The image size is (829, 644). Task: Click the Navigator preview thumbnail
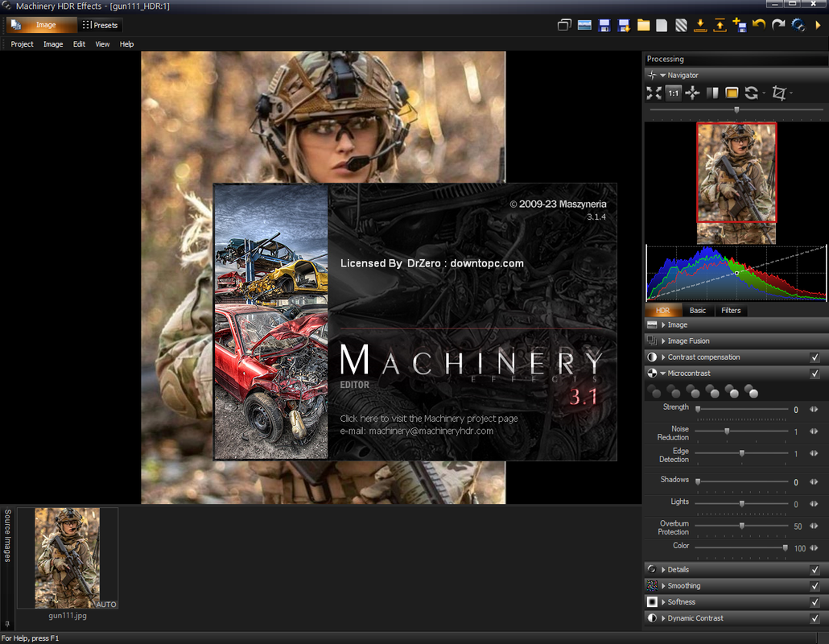pyautogui.click(x=736, y=183)
